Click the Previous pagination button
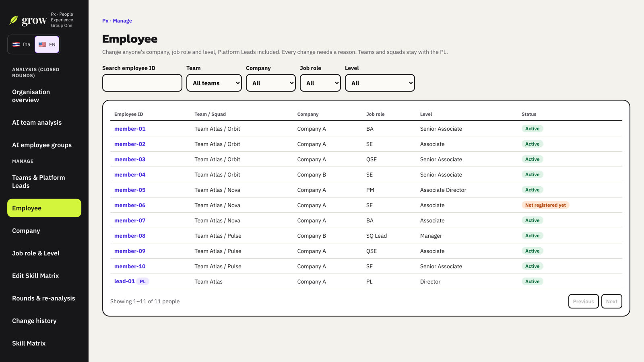 [x=583, y=301]
